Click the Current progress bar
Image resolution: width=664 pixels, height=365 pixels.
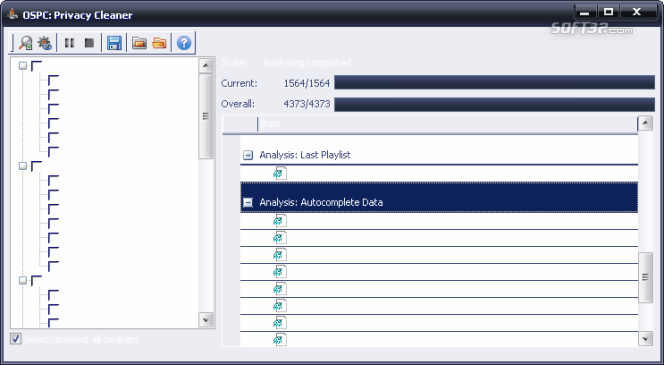494,83
